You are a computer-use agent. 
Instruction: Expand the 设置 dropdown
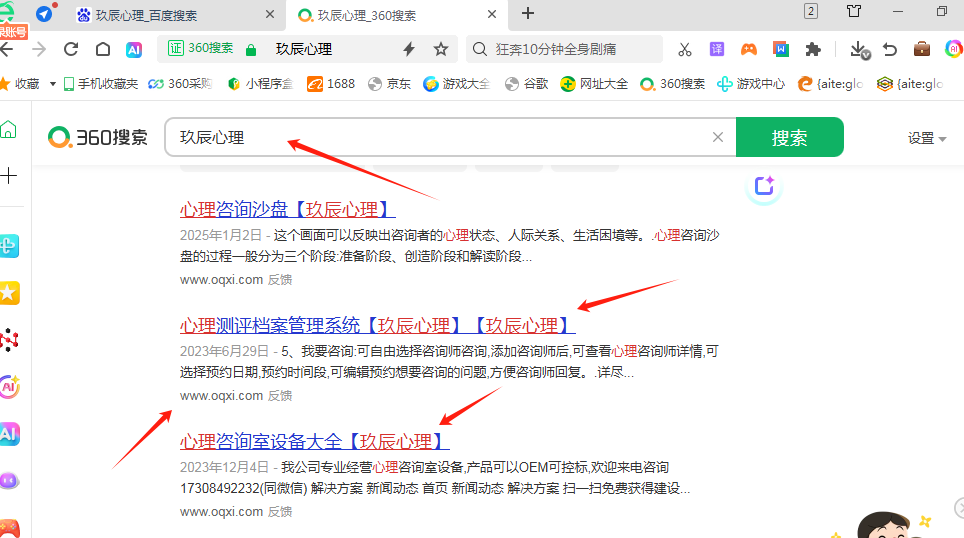coord(927,138)
